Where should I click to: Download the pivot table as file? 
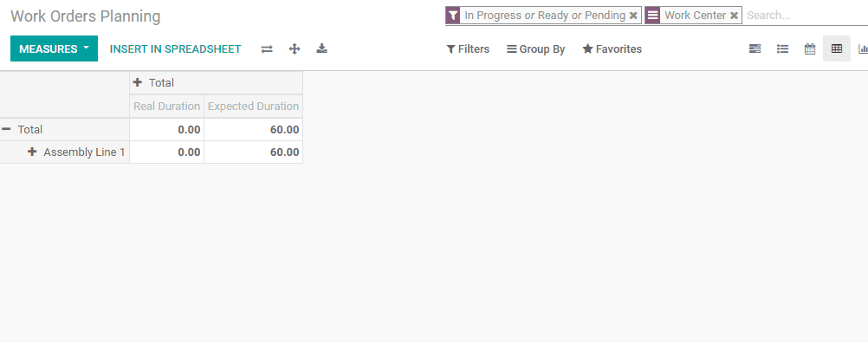coord(322,49)
